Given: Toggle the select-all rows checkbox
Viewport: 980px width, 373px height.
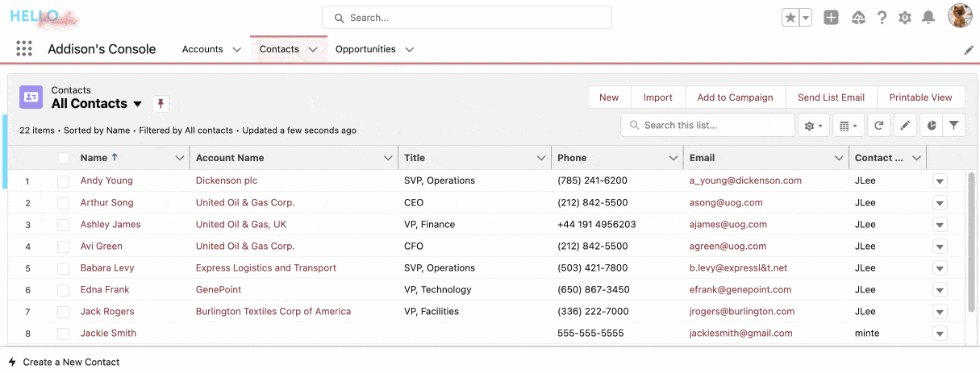Looking at the screenshot, I should (63, 159).
